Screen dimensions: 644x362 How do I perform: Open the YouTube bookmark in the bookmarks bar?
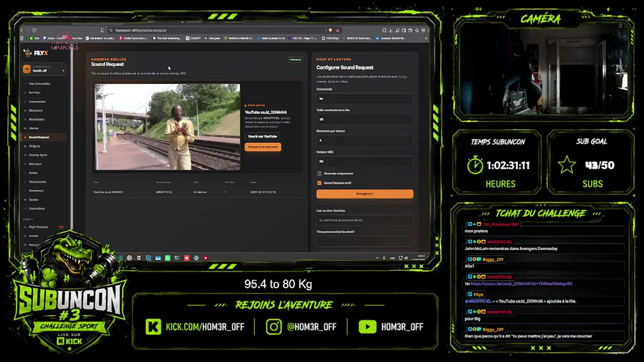[x=75, y=38]
